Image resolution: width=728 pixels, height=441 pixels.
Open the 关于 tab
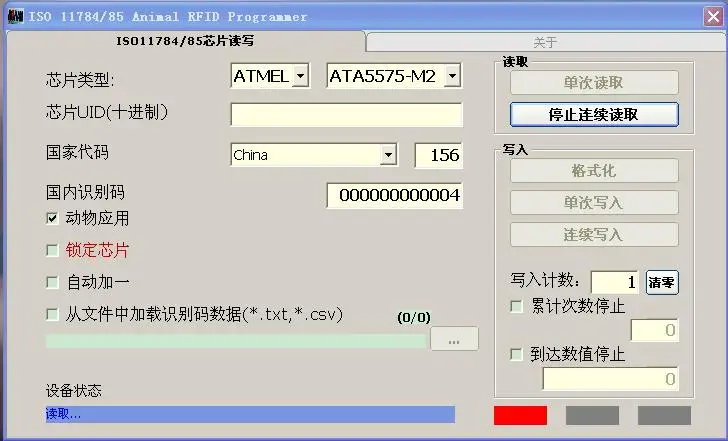click(x=545, y=43)
